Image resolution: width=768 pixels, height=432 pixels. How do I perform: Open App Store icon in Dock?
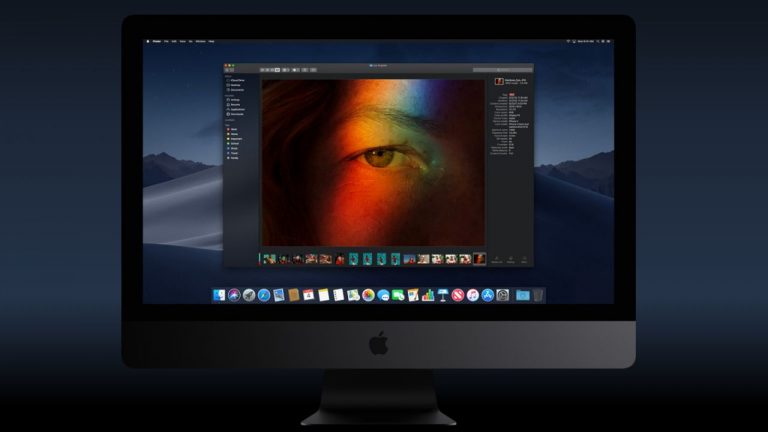[x=487, y=295]
